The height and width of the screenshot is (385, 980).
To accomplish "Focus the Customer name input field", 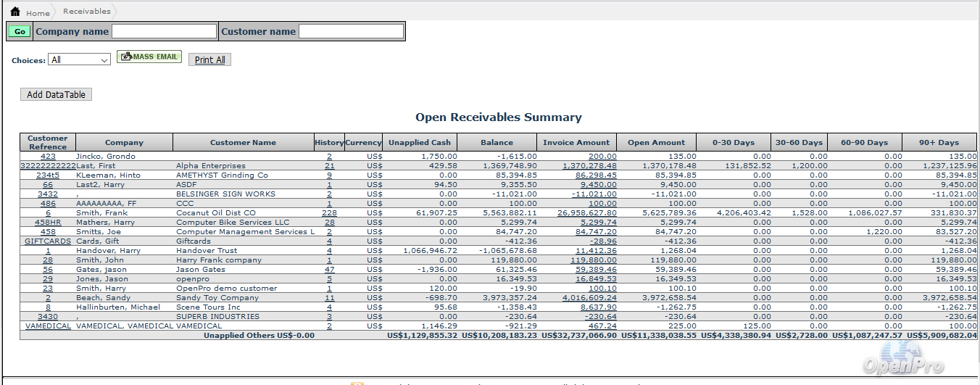I will [x=351, y=31].
